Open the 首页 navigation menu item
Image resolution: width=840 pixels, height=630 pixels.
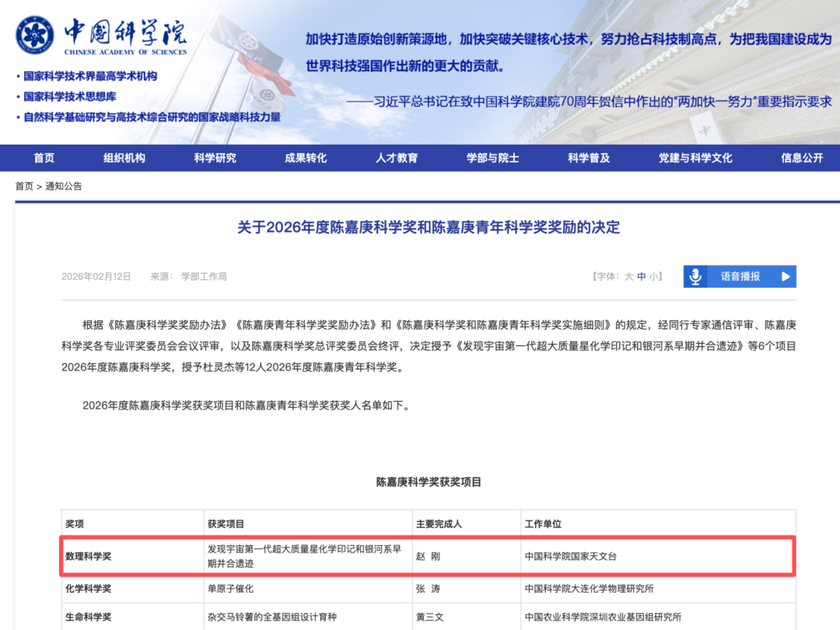[44, 158]
